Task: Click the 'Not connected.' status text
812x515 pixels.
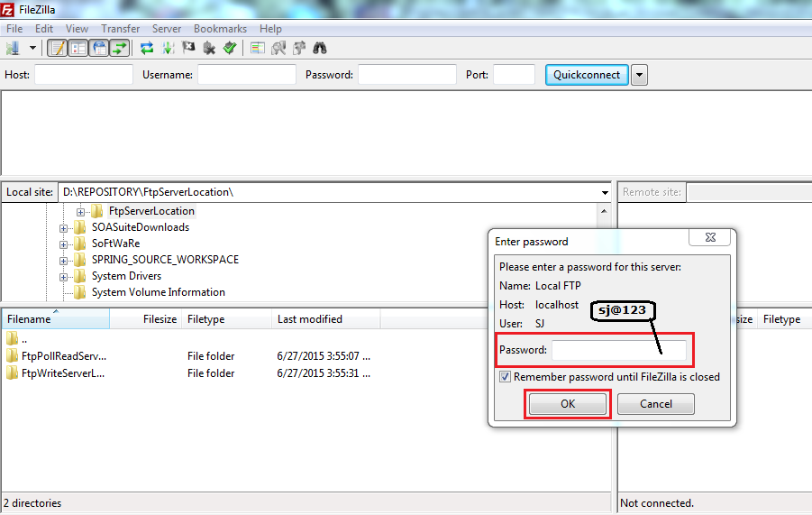Action: pyautogui.click(x=657, y=503)
